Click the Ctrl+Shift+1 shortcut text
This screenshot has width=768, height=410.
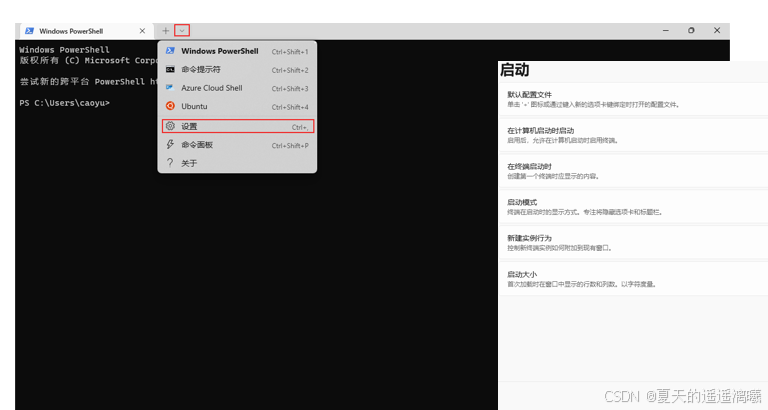(x=290, y=51)
